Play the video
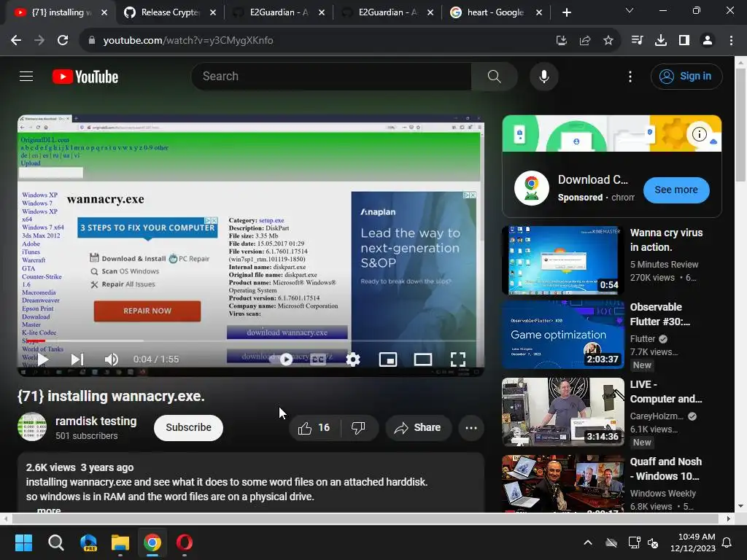747x560 pixels. coord(43,359)
